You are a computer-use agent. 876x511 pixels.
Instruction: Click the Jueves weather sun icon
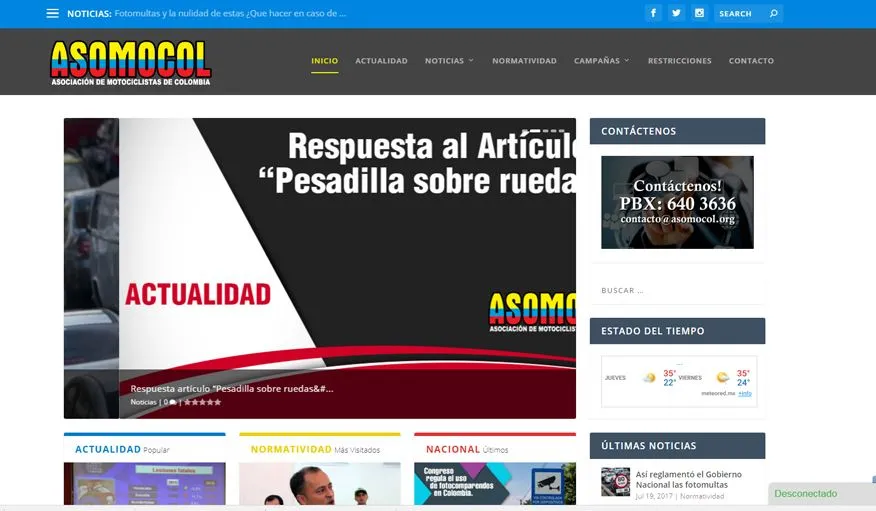649,378
